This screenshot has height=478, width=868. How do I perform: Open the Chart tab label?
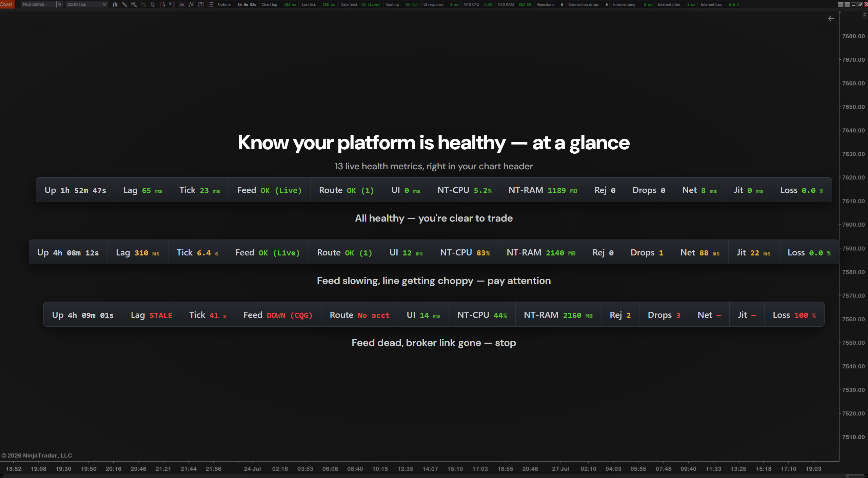click(6, 4)
